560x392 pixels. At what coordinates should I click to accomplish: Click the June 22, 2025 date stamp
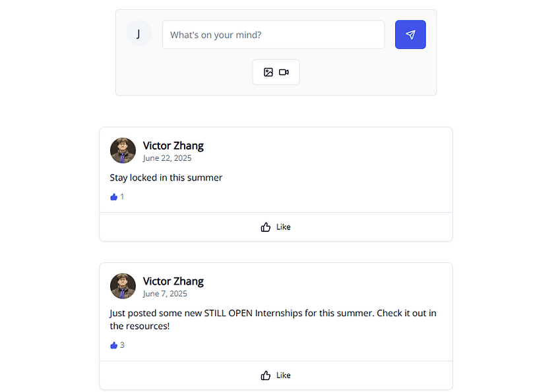point(167,158)
